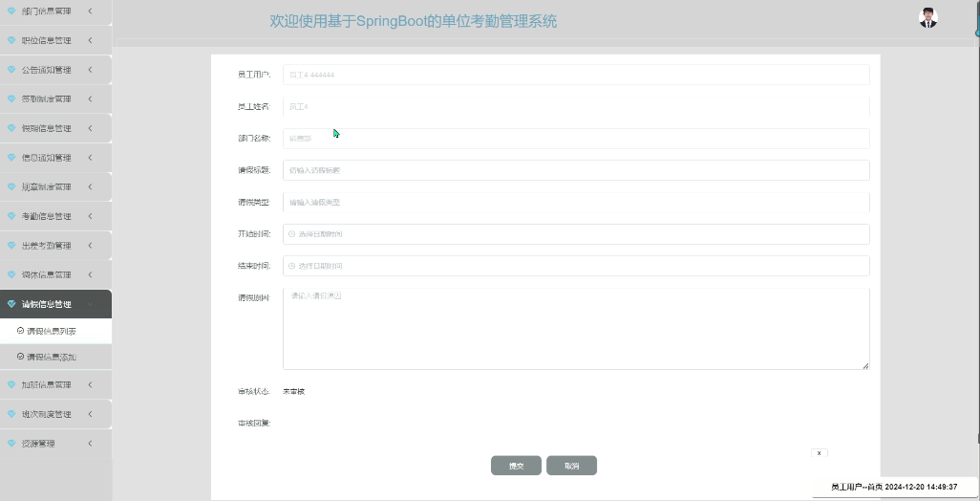The image size is (980, 501).
Task: Click into the 请假原因 text area
Action: 576,329
